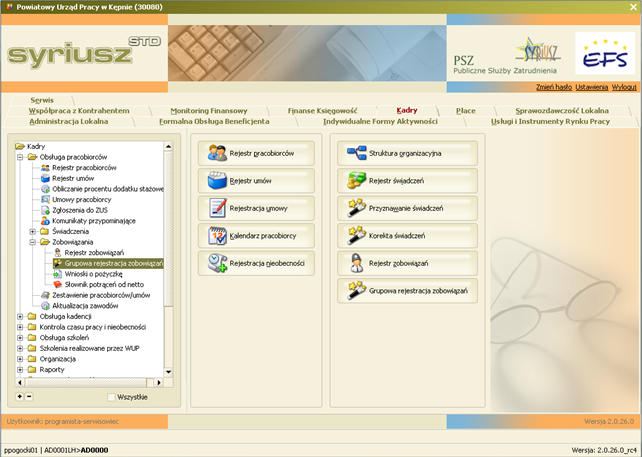Screen dimensions: 642x457
Task: Open Formalna Obsługa Beneficjenta tab
Action: [214, 121]
